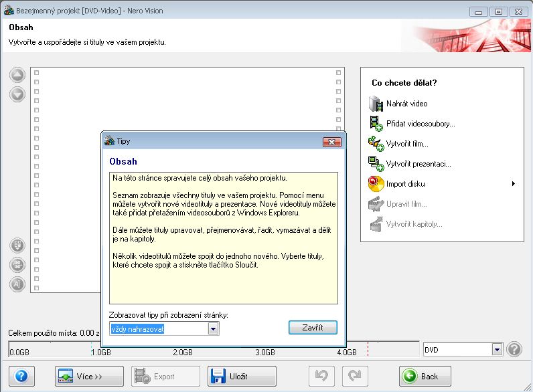Maximize the Nero Vision window
This screenshot has height=392, width=533.
pyautogui.click(x=498, y=12)
